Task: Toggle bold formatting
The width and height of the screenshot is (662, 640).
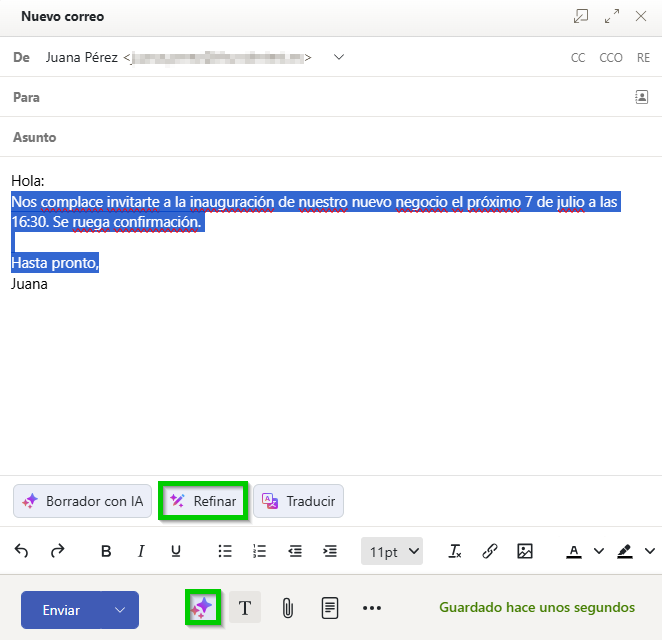Action: 106,551
